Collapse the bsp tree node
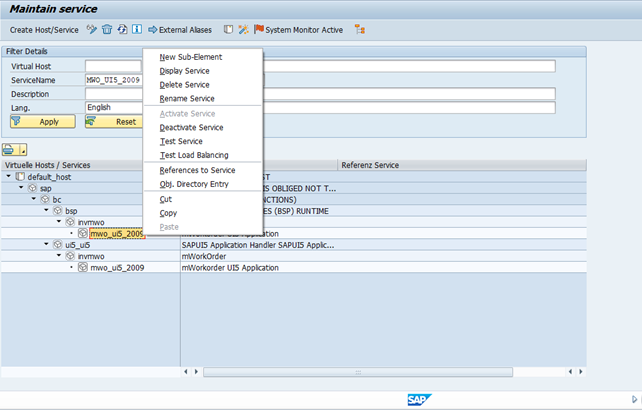This screenshot has height=410, width=642. pyautogui.click(x=46, y=211)
